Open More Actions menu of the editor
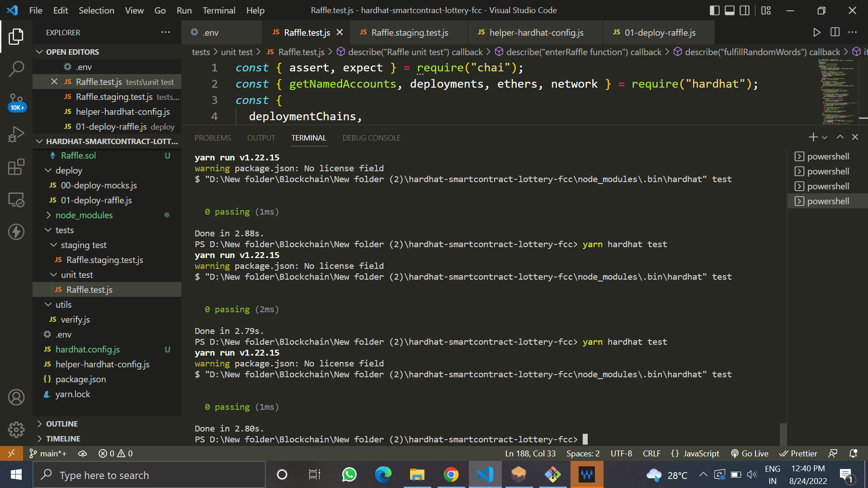Viewport: 868px width, 488px height. click(853, 33)
